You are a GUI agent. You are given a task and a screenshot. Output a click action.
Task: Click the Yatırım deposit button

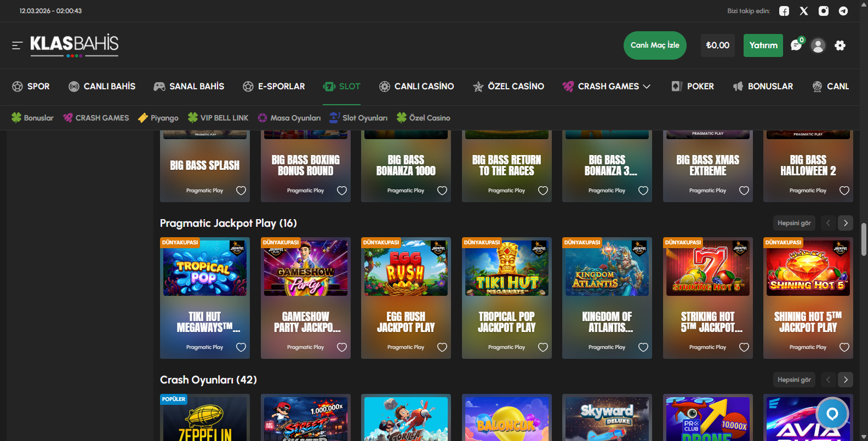(763, 45)
